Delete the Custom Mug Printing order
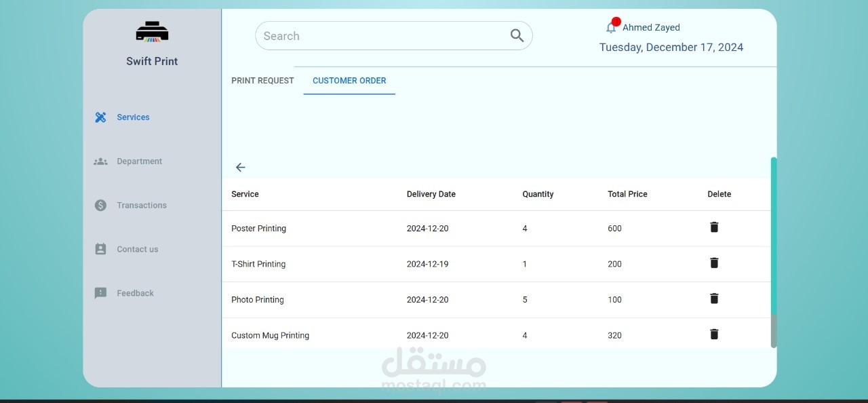Image resolution: width=868 pixels, height=403 pixels. pos(714,334)
